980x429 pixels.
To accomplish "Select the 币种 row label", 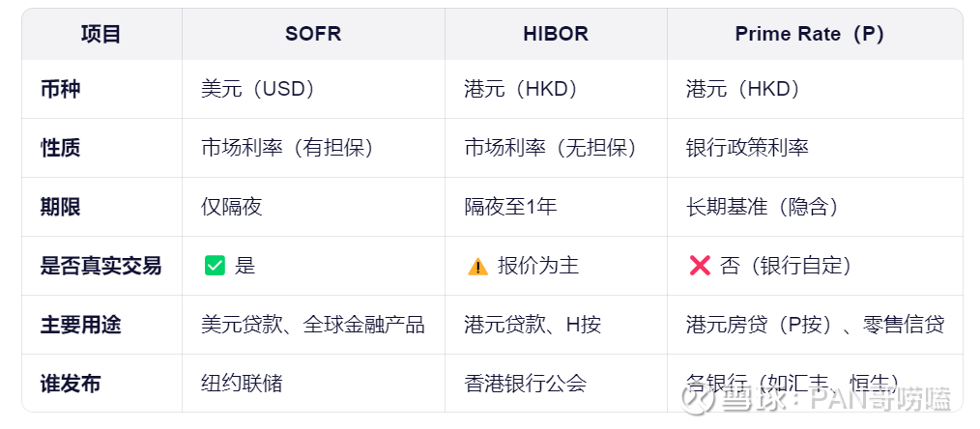I will pyautogui.click(x=61, y=90).
